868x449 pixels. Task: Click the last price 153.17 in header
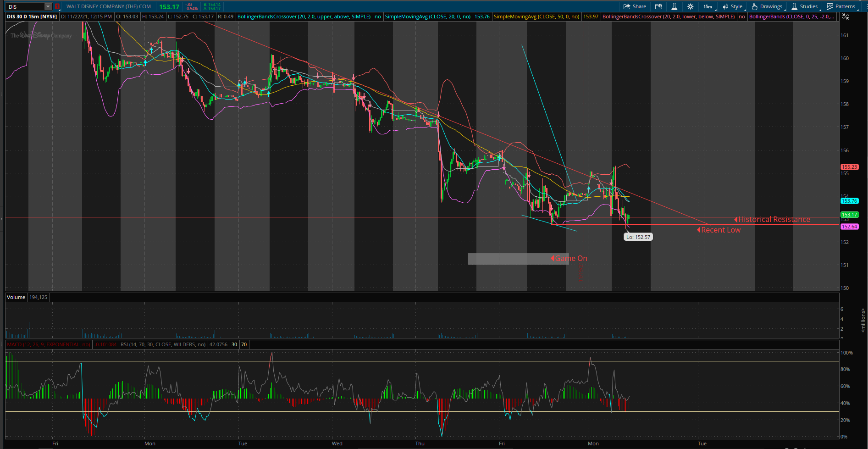169,7
